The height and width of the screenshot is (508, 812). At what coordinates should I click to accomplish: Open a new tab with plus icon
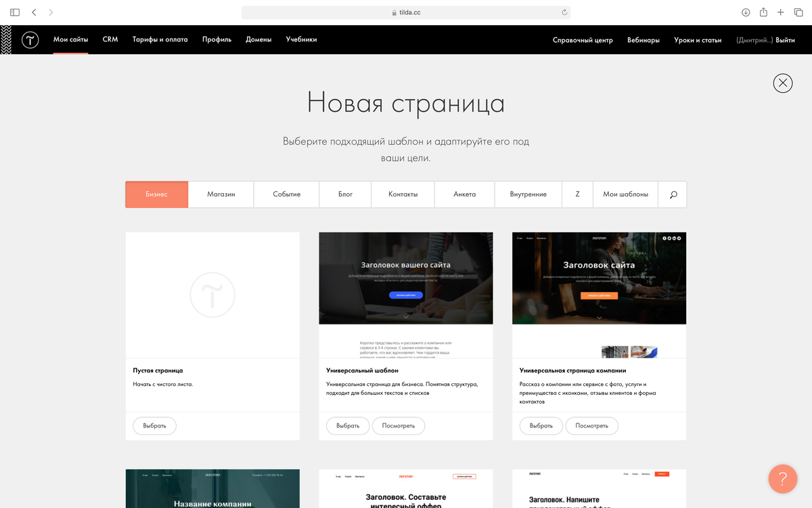pos(780,12)
